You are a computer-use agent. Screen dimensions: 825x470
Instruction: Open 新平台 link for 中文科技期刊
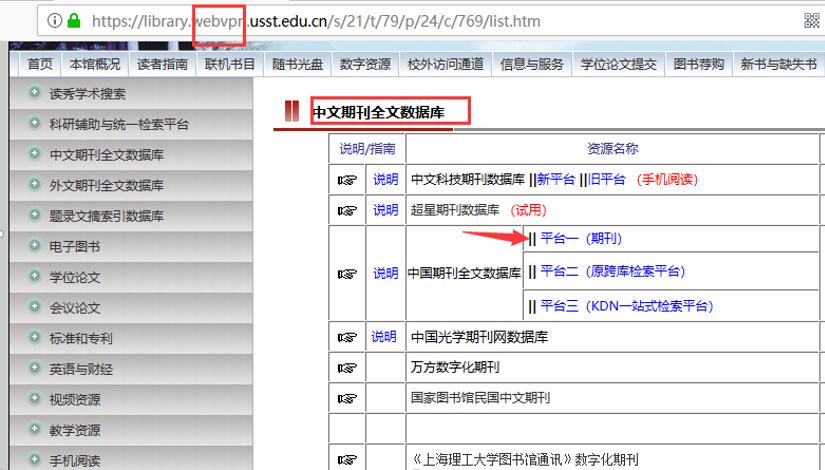(x=556, y=180)
